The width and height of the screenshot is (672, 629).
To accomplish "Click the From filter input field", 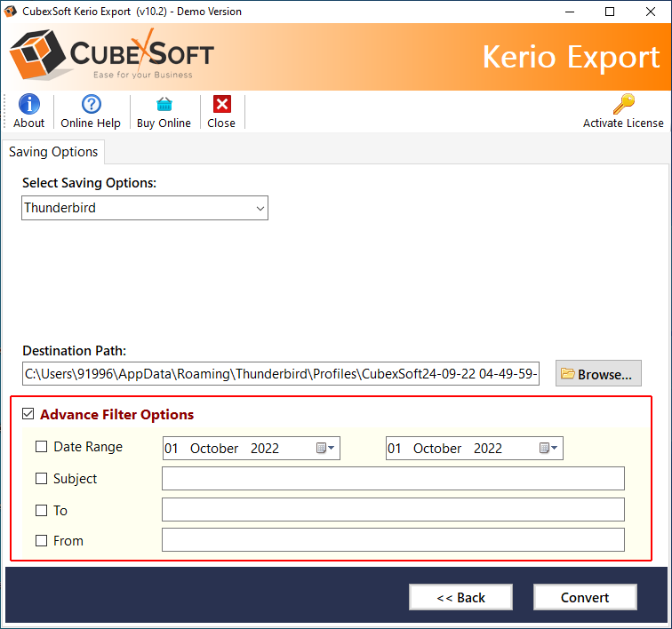I will [x=393, y=540].
